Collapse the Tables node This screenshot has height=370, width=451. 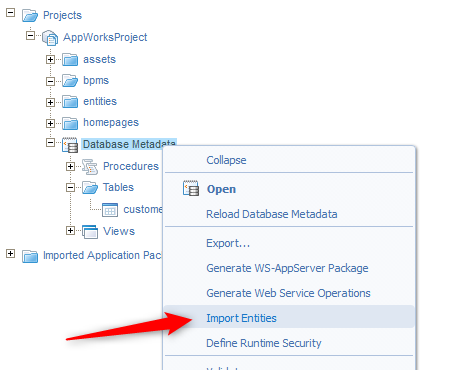(70, 188)
